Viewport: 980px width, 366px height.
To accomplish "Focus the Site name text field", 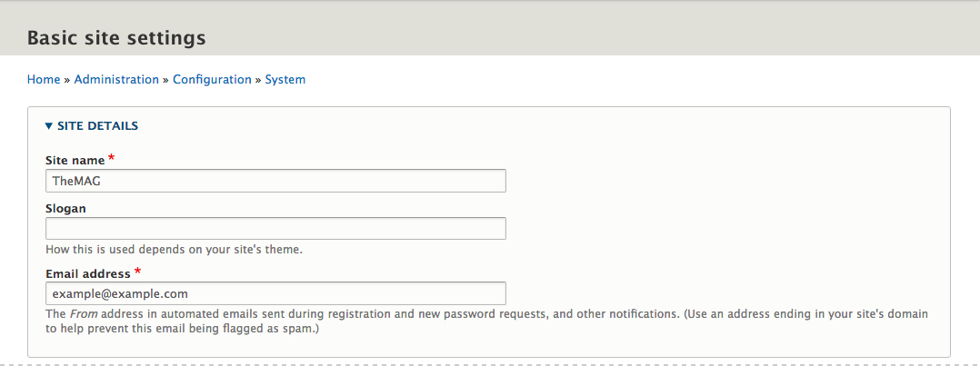I will pyautogui.click(x=275, y=181).
